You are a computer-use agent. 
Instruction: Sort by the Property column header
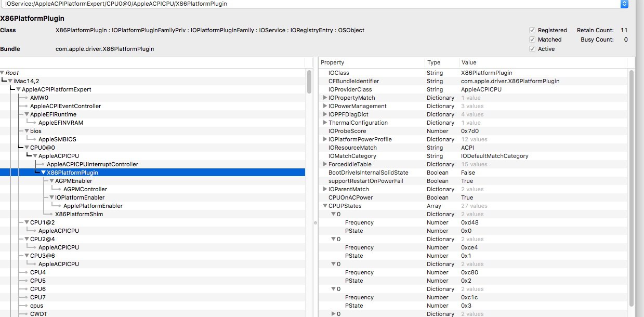[372, 62]
